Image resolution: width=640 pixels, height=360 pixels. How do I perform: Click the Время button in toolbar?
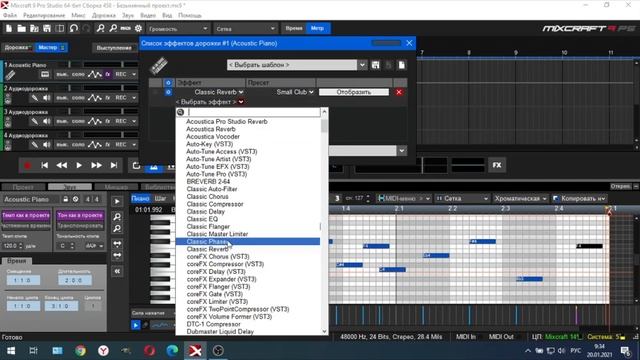pos(294,29)
